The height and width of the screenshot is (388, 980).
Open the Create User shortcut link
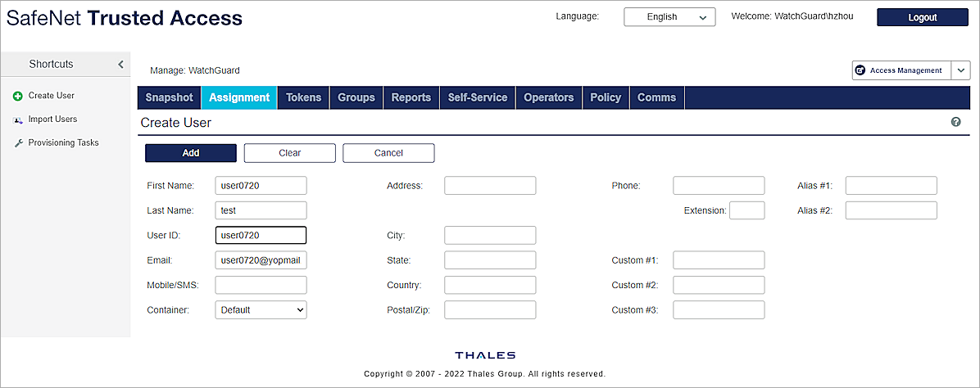(52, 96)
